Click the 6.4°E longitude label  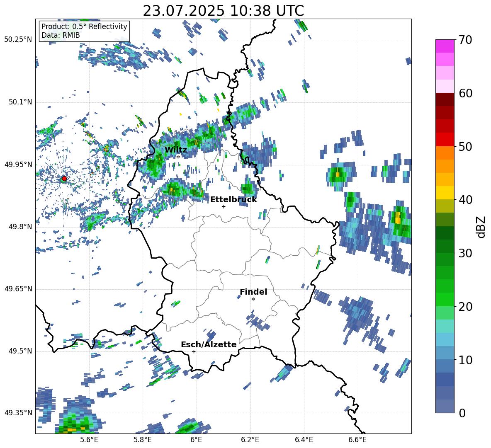(304, 440)
